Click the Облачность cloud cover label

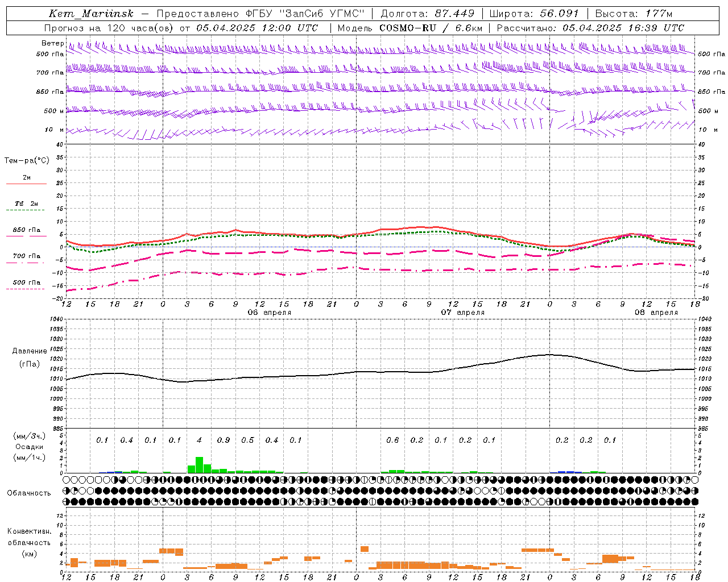pyautogui.click(x=29, y=493)
